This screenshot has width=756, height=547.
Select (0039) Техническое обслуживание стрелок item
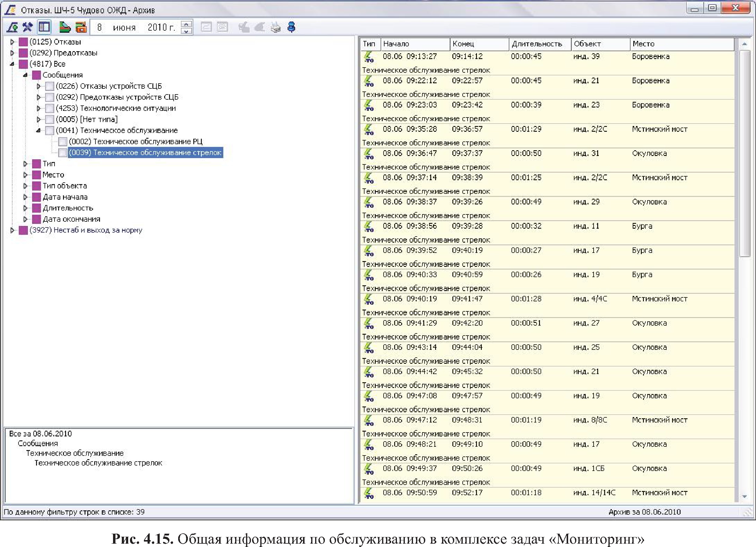[x=145, y=153]
